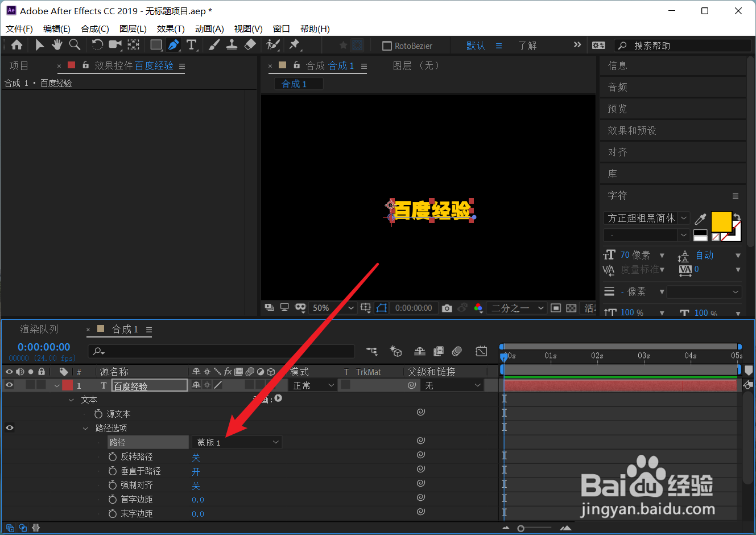Screen dimensions: 756x535
Task: Toggle eye icon on 路径选项 row
Action: pyautogui.click(x=9, y=428)
